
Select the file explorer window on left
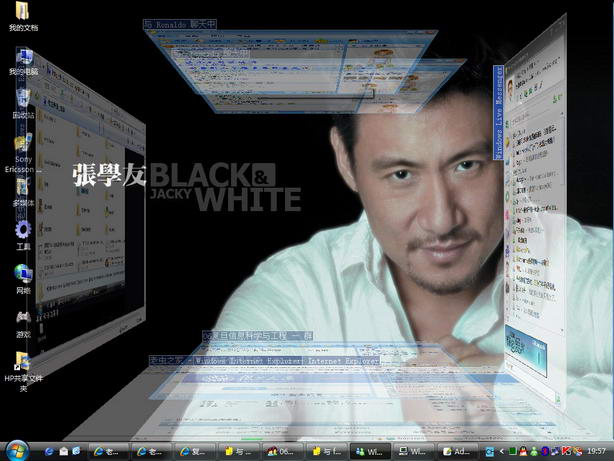90,200
